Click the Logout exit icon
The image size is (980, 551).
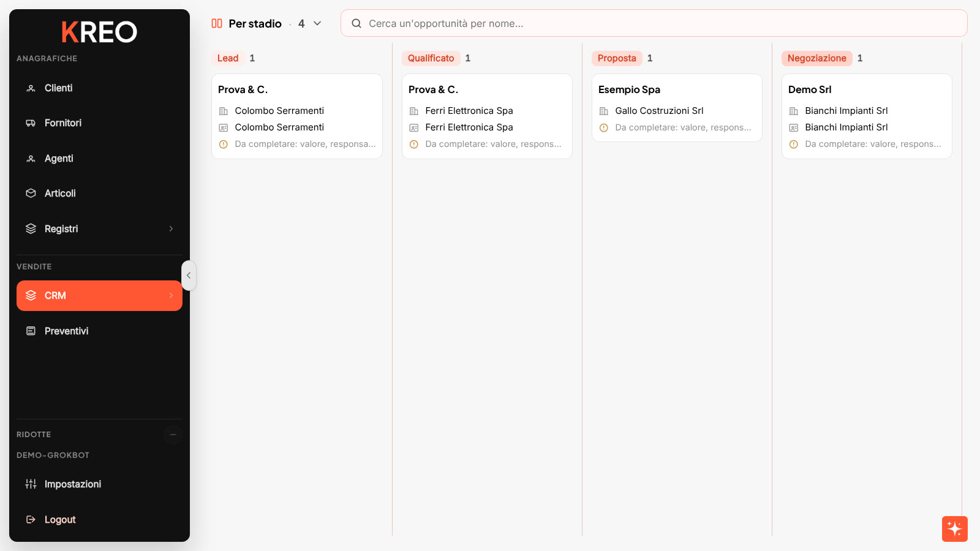pos(31,520)
